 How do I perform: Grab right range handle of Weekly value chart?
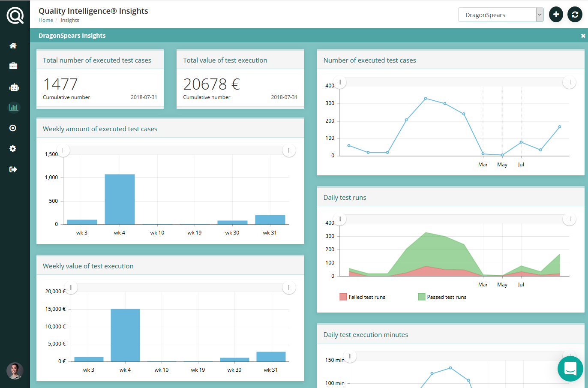tap(289, 288)
